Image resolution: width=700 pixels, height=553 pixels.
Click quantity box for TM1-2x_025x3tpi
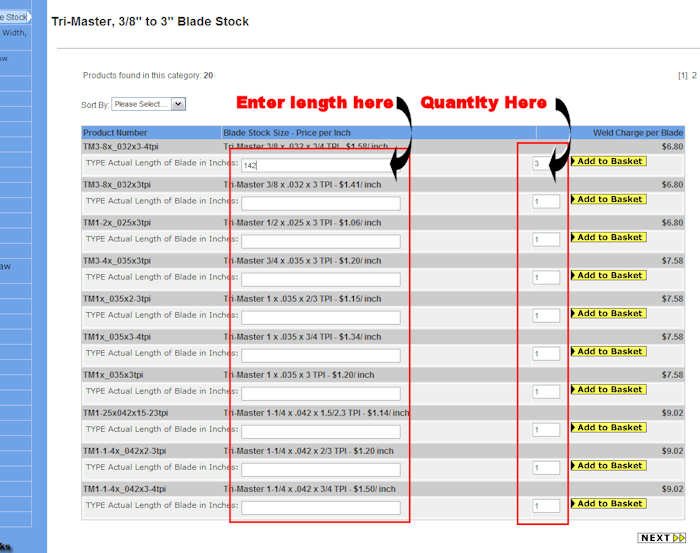[546, 239]
